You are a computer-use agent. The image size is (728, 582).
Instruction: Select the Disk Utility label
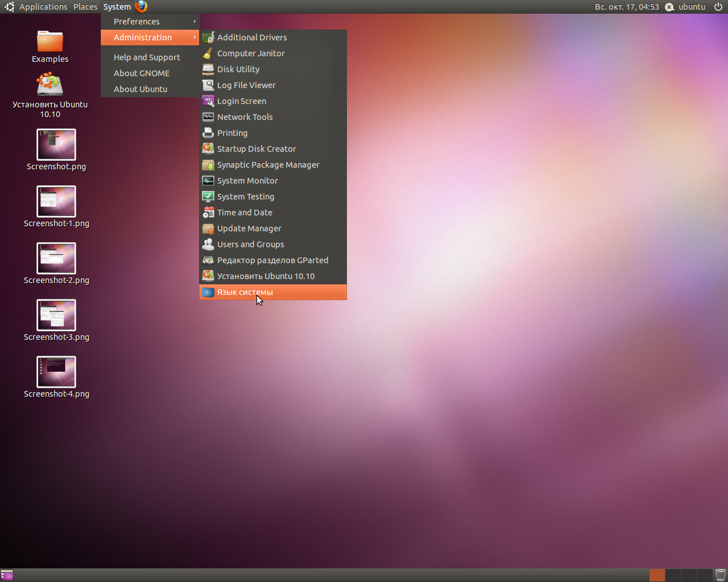click(x=238, y=69)
